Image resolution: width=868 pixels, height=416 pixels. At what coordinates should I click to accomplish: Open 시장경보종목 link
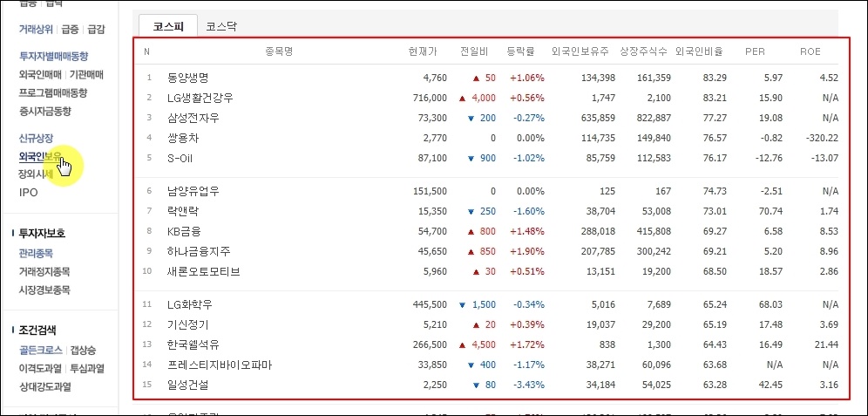coord(44,290)
